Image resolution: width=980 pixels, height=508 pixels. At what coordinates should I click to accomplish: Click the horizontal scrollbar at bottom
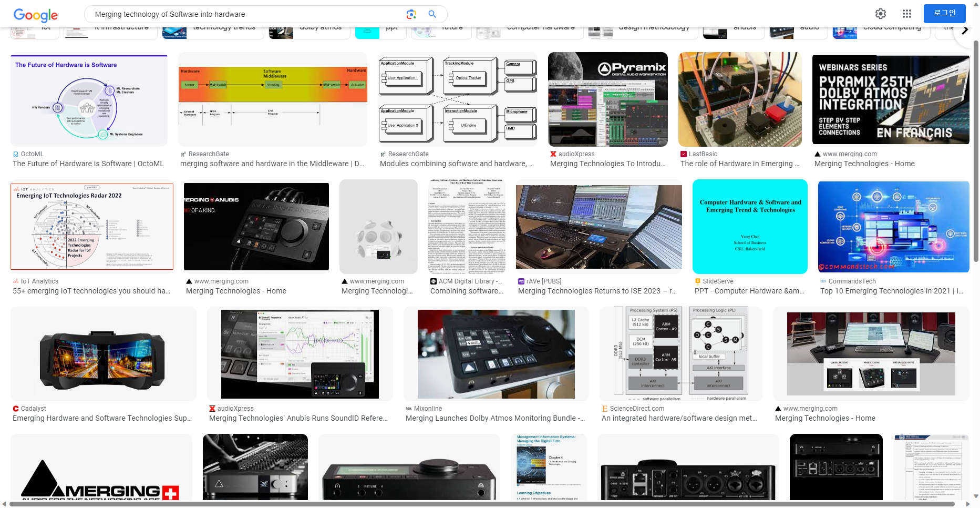coord(482,504)
